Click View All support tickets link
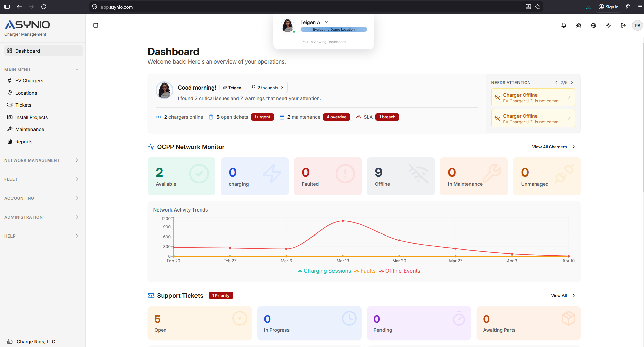Viewport: 644px width, 347px height. pos(563,296)
